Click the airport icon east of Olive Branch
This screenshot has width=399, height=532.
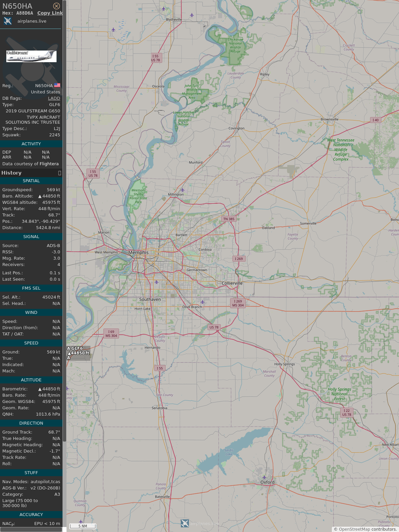(202, 302)
